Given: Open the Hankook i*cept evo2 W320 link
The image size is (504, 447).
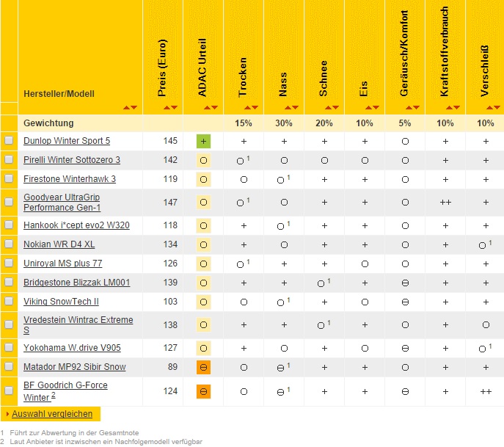Looking at the screenshot, I should tap(76, 225).
